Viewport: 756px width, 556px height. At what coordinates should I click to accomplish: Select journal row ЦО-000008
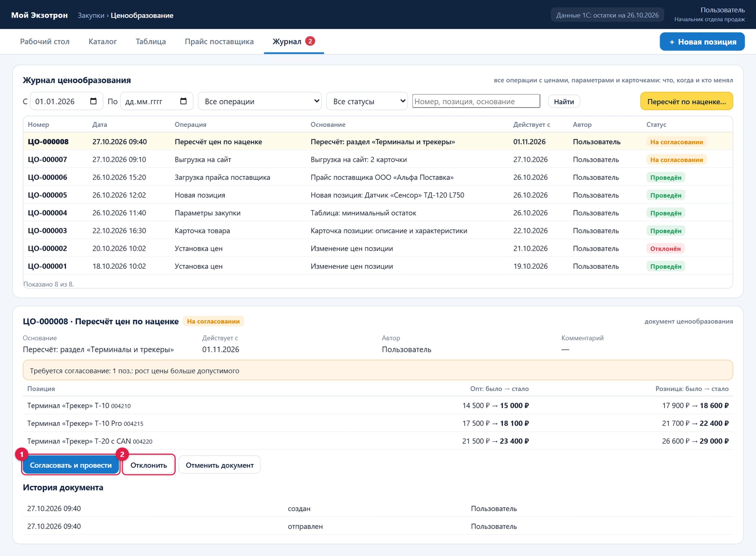[378, 142]
